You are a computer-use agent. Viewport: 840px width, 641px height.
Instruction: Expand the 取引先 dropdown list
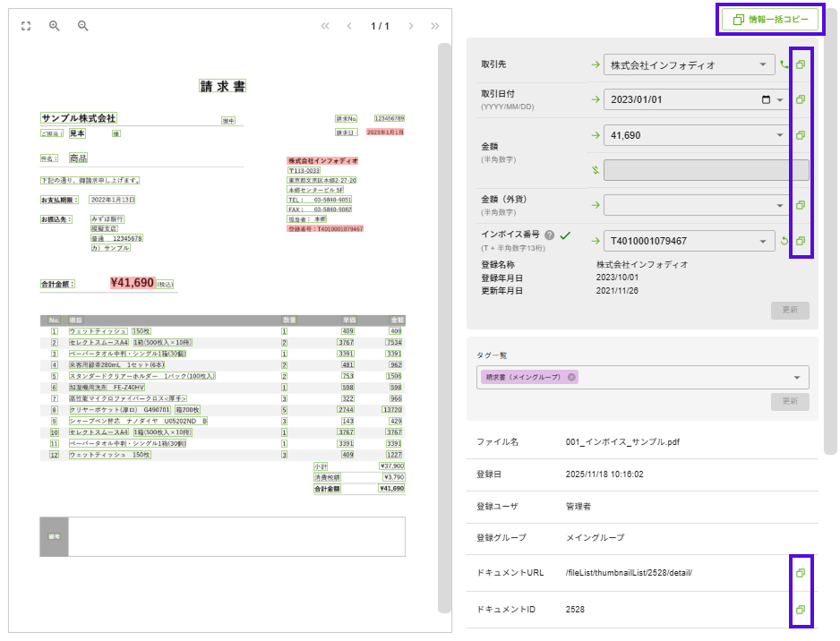tap(762, 64)
